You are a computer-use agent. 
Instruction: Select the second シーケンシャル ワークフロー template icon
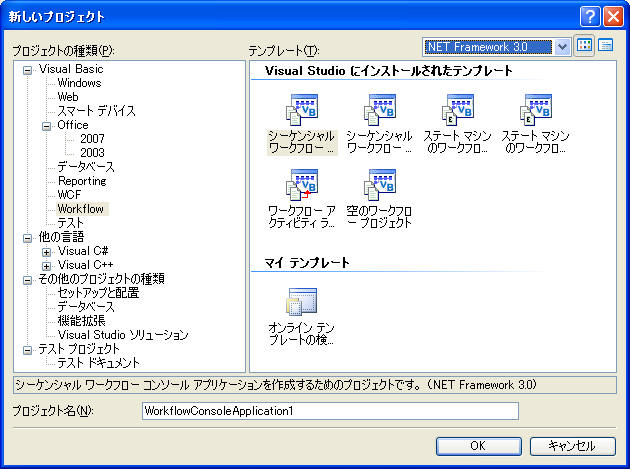(380, 110)
